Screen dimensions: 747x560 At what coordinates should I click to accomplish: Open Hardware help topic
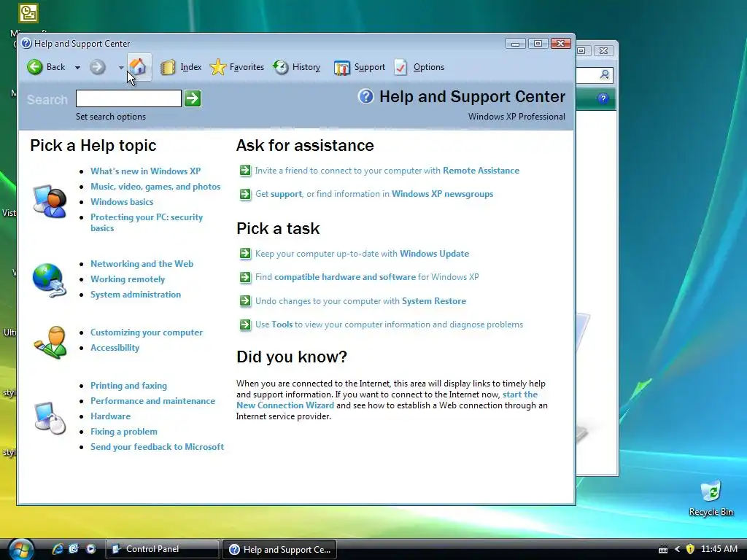pyautogui.click(x=111, y=416)
